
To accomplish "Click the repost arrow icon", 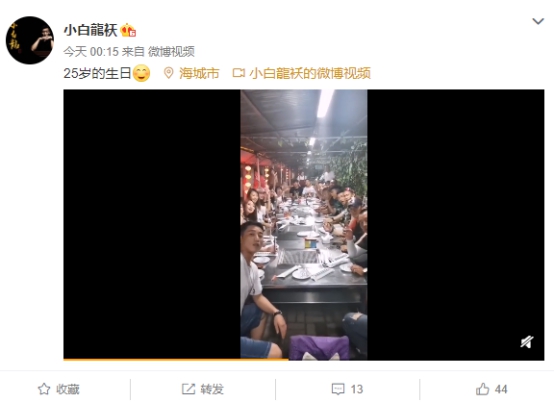I will click(188, 389).
